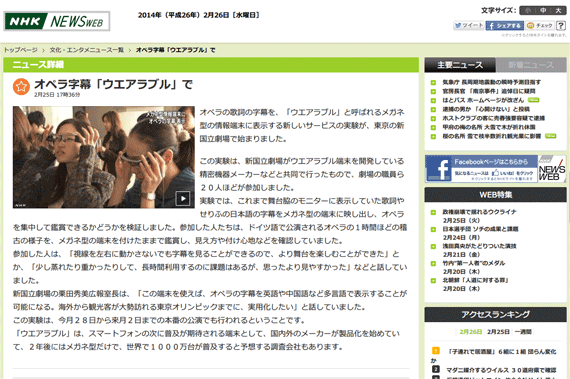Select 一週間 ranking tab
The width and height of the screenshot is (570, 379).
pos(523,332)
